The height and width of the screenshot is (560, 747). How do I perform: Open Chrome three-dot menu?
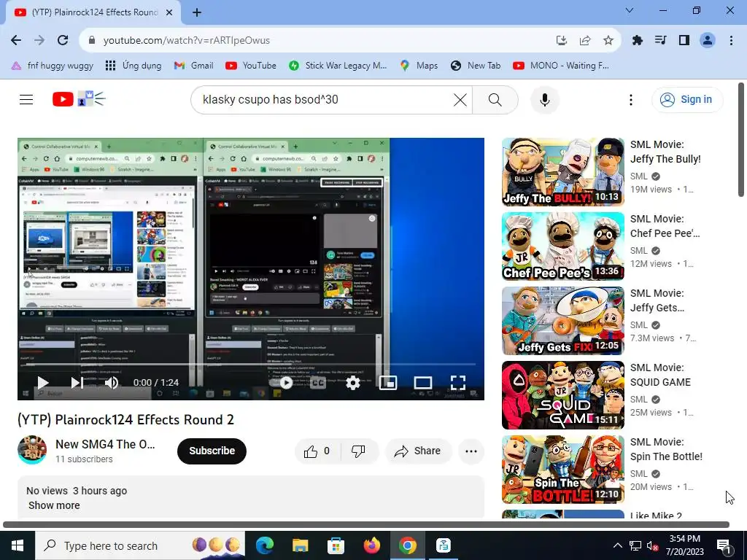click(x=731, y=41)
